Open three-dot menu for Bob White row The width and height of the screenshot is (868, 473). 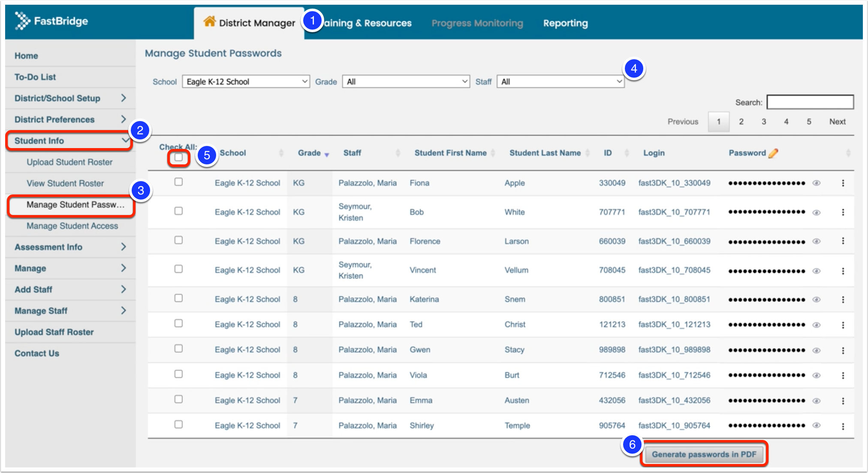[843, 212]
